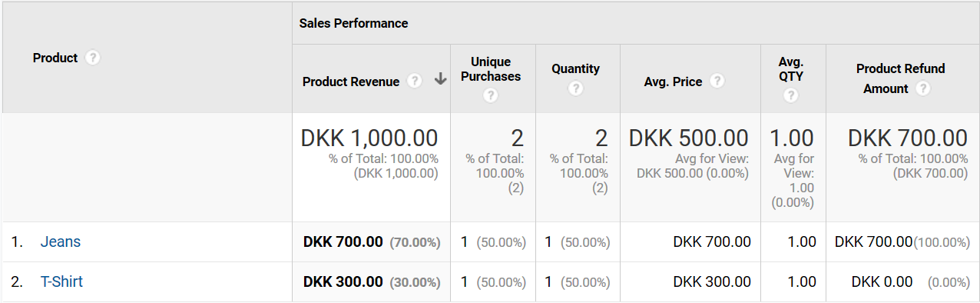This screenshot has width=980, height=303.
Task: Click the Product column header
Action: click(x=55, y=58)
